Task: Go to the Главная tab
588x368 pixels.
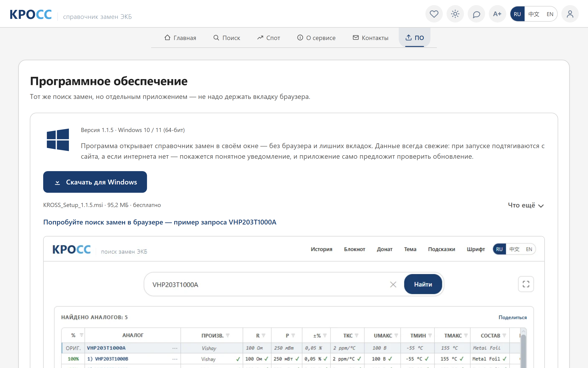Action: (x=180, y=38)
